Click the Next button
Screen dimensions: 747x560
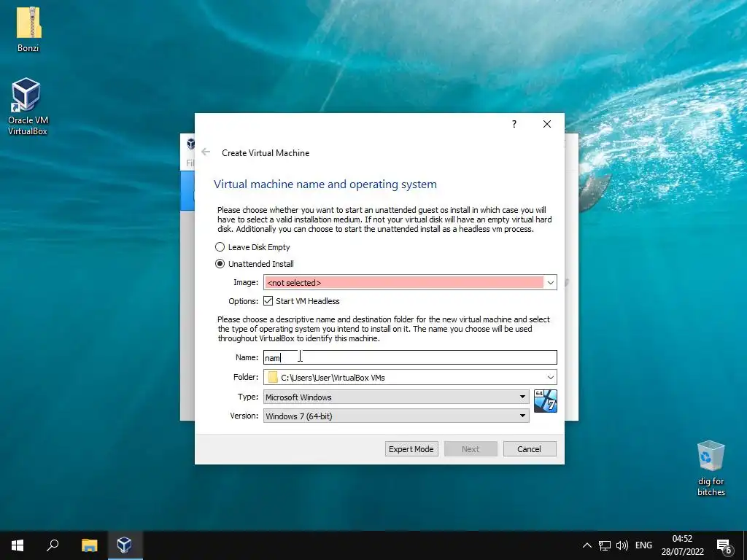point(471,449)
